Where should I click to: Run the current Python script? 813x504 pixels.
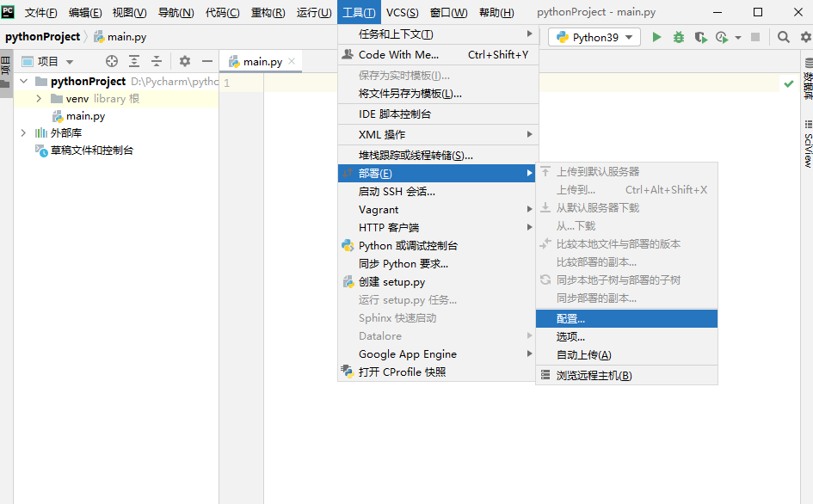tap(657, 38)
